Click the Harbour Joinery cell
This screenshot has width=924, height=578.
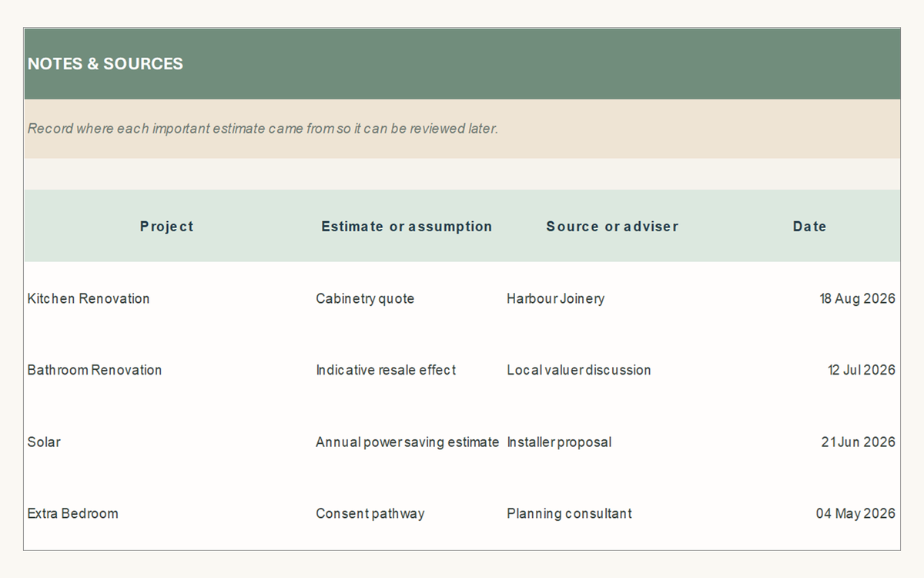point(556,298)
